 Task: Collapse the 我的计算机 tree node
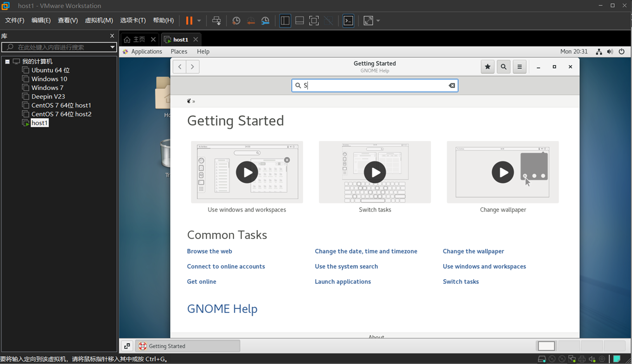[x=7, y=61]
